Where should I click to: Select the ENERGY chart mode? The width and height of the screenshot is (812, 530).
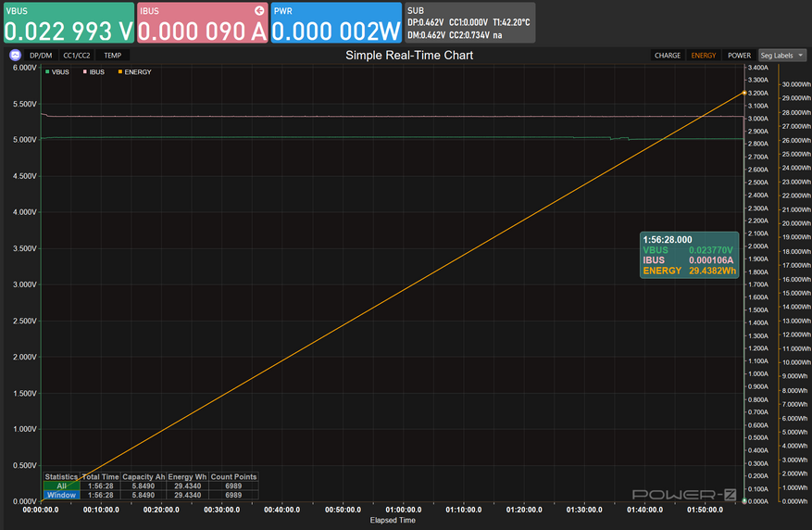pyautogui.click(x=704, y=56)
